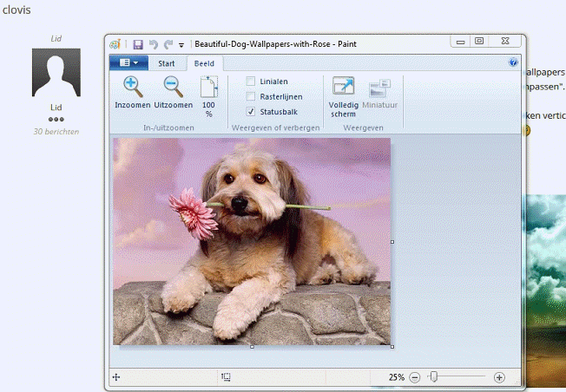Image resolution: width=566 pixels, height=392 pixels.
Task: Click the Uitzoomen magnifier icon
Action: (x=173, y=86)
